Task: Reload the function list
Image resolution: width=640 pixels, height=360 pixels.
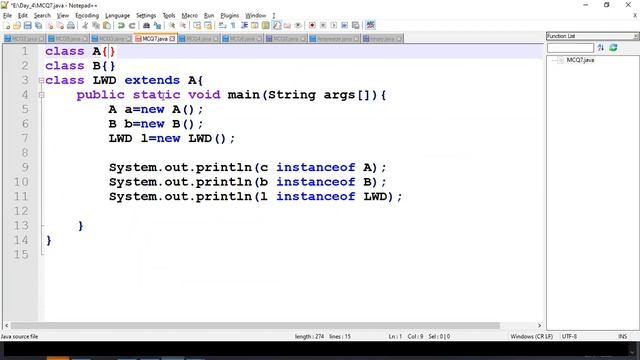Action: click(x=613, y=48)
